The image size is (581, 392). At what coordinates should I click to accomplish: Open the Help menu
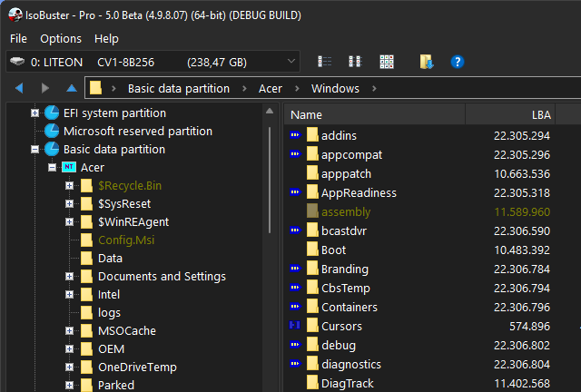(106, 38)
